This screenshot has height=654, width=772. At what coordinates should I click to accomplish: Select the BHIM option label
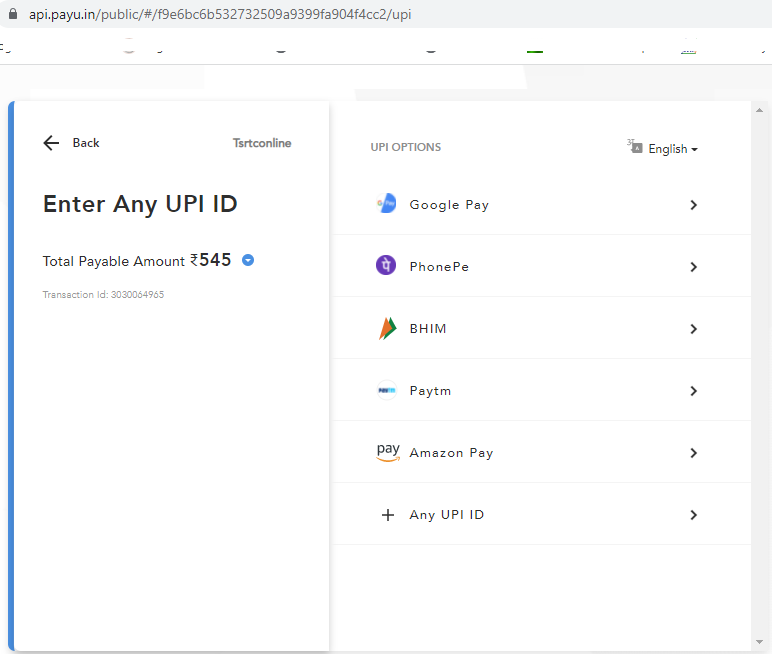pyautogui.click(x=428, y=329)
